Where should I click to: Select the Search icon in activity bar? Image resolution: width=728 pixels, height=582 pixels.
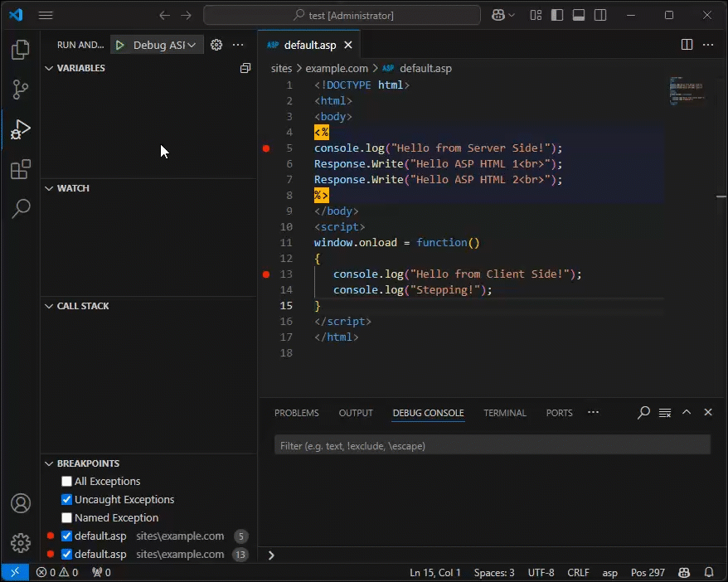(x=20, y=209)
